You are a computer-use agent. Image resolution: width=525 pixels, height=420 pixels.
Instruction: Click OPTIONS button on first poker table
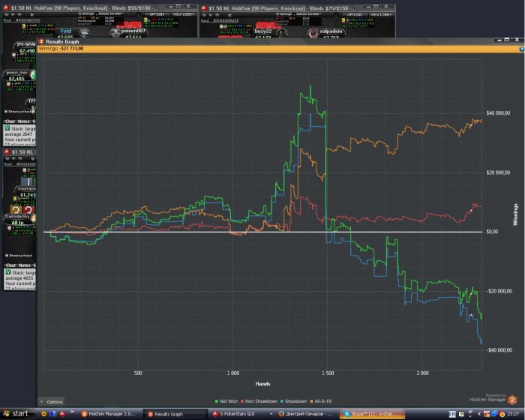[157, 14]
